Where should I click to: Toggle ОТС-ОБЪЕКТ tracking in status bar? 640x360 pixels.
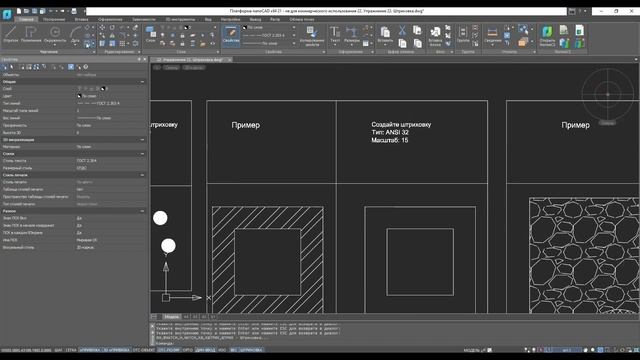pos(144,350)
